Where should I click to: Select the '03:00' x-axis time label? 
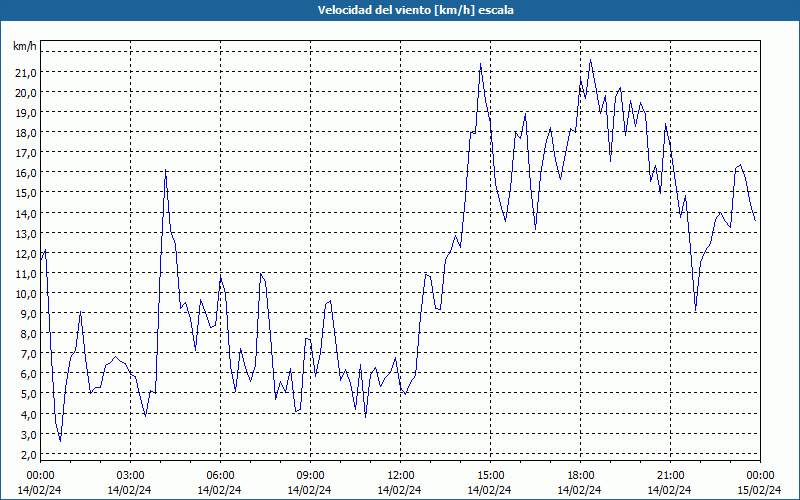coord(130,475)
